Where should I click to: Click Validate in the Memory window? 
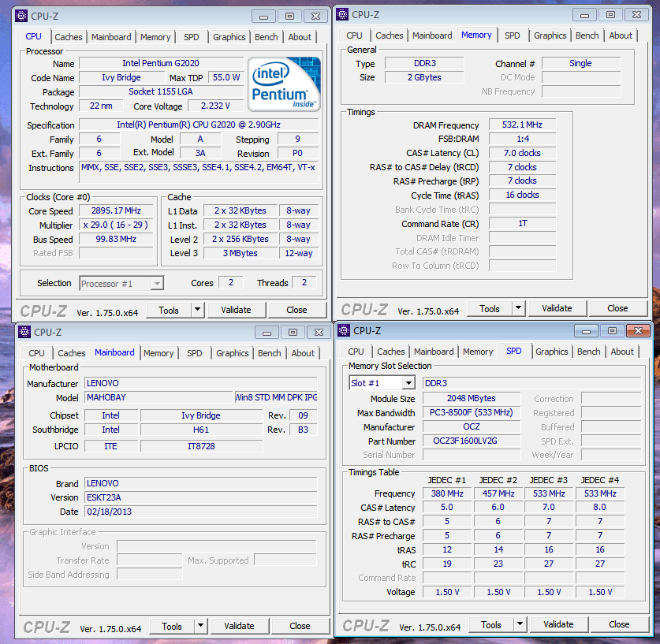click(557, 308)
